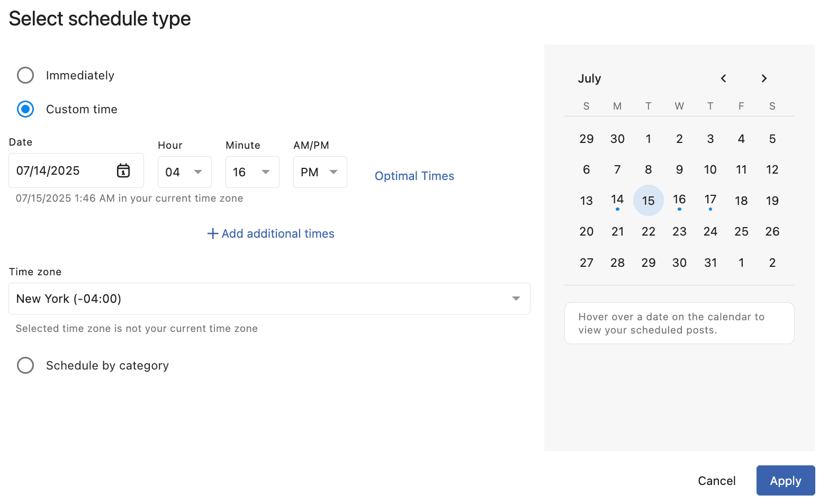Apply the schedule settings
The height and width of the screenshot is (504, 828).
click(x=786, y=480)
